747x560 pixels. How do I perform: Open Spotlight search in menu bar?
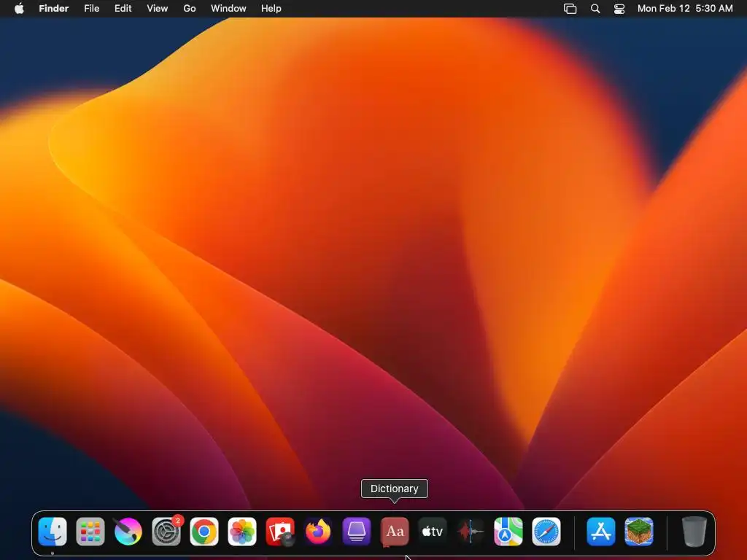595,9
